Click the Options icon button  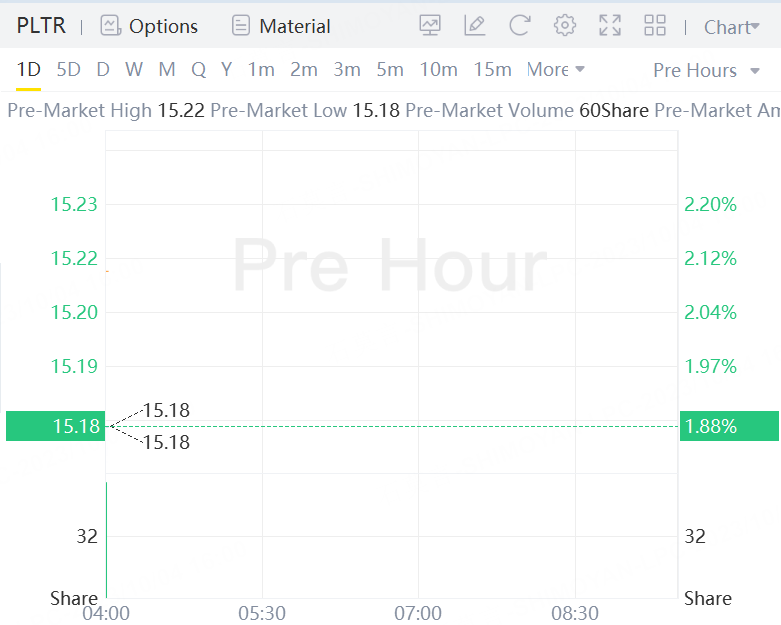point(110,26)
